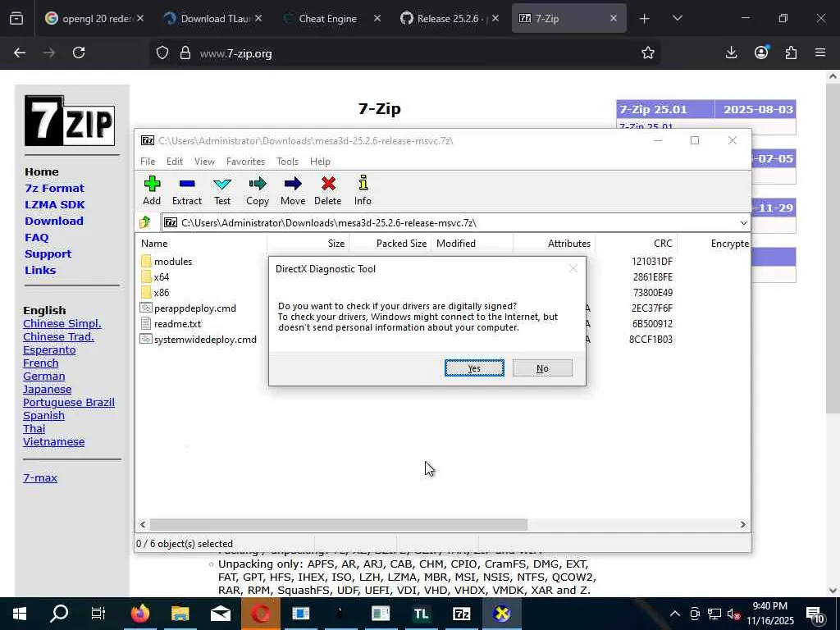Expand the archive path dropdown
Image resolution: width=840 pixels, height=630 pixels.
pos(743,223)
